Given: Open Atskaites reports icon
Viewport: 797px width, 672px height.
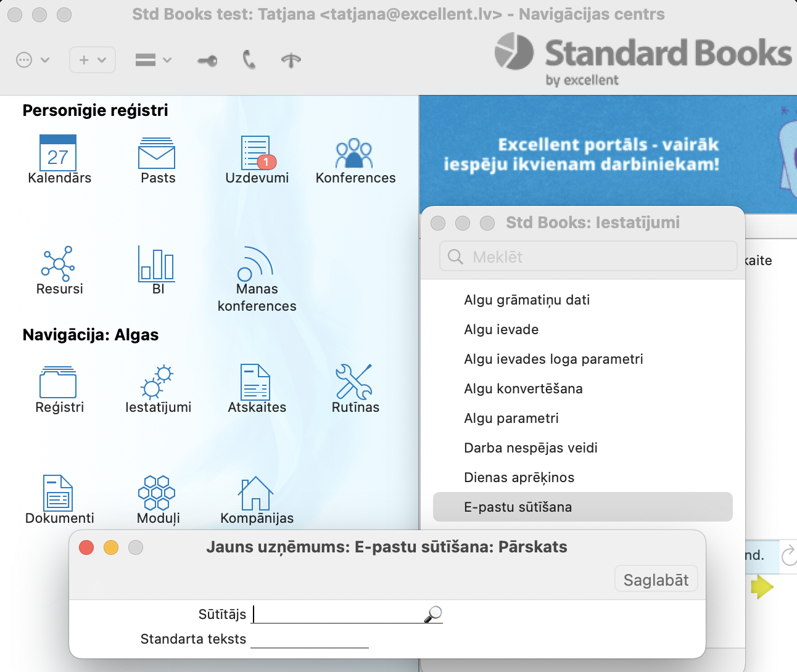Looking at the screenshot, I should [257, 382].
